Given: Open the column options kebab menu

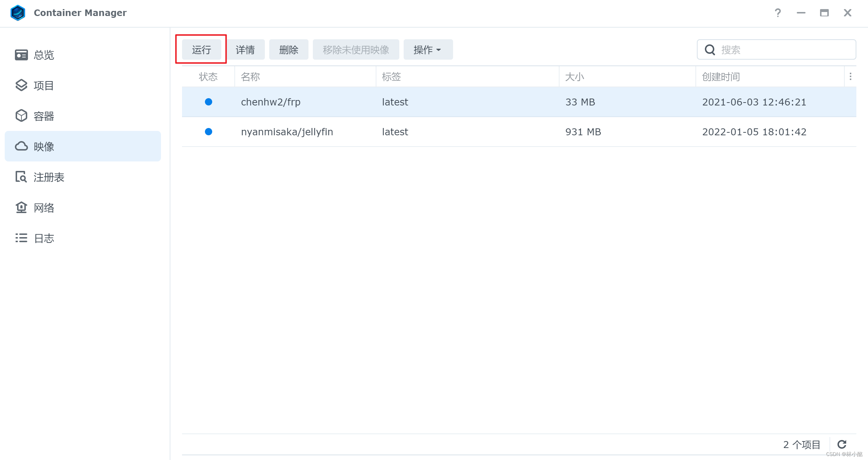Looking at the screenshot, I should (x=851, y=76).
